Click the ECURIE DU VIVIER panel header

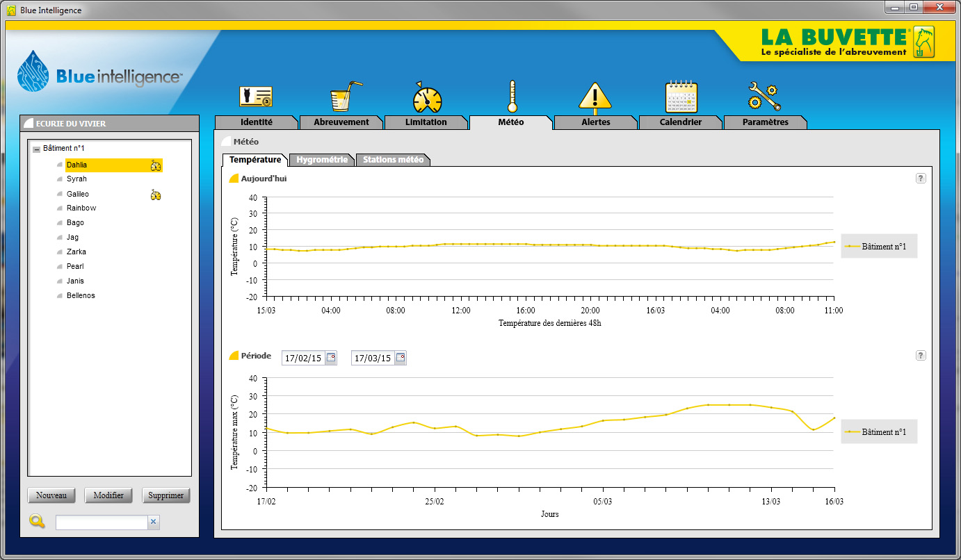pos(110,124)
